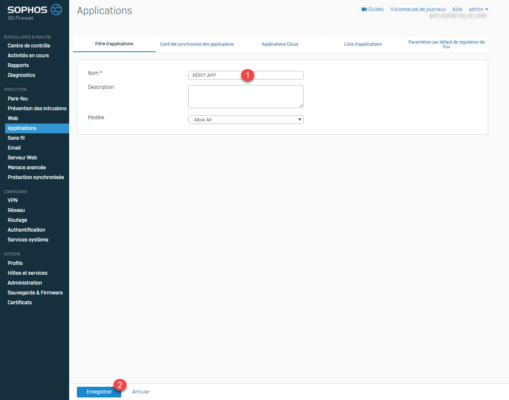
Task: Select Menace avancée menu item
Action: pos(27,167)
